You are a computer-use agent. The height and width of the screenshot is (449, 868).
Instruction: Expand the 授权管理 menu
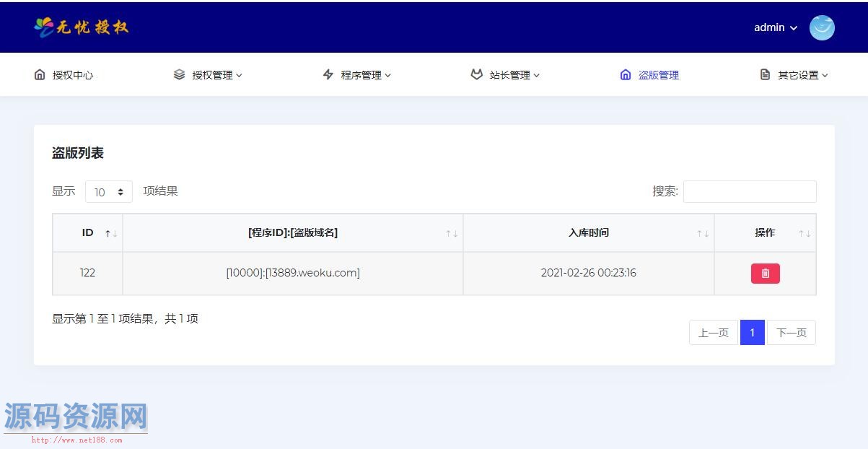click(x=208, y=74)
